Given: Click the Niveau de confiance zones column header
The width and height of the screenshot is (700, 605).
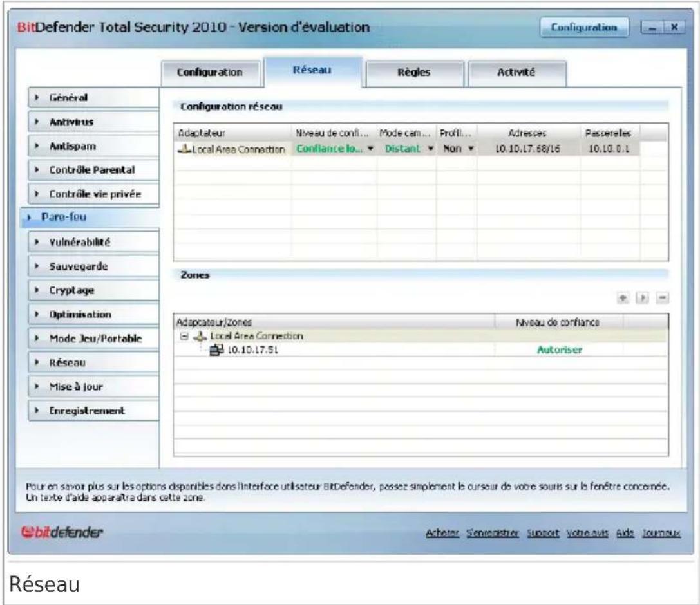Looking at the screenshot, I should [558, 322].
